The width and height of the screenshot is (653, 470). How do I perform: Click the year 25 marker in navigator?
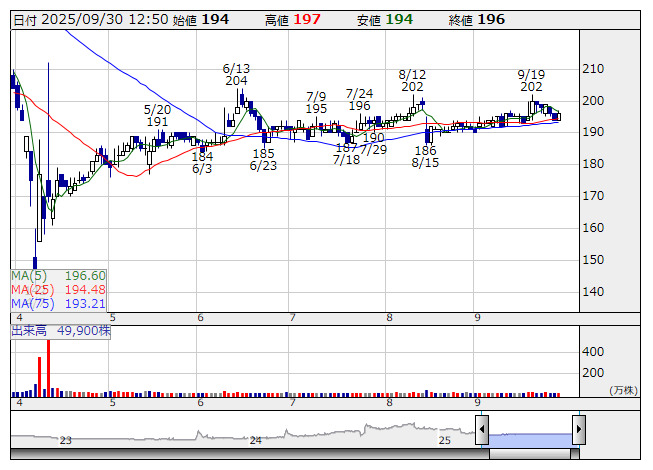(x=445, y=440)
